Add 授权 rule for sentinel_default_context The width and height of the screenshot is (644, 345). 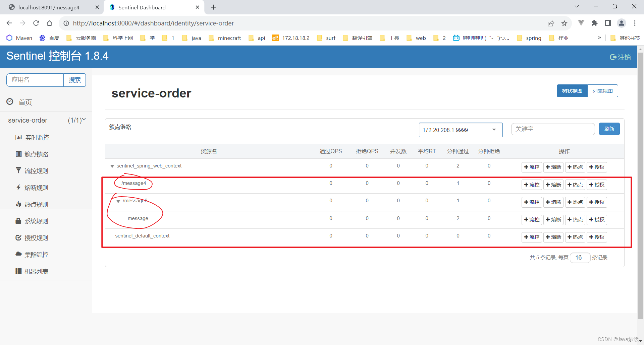(597, 237)
